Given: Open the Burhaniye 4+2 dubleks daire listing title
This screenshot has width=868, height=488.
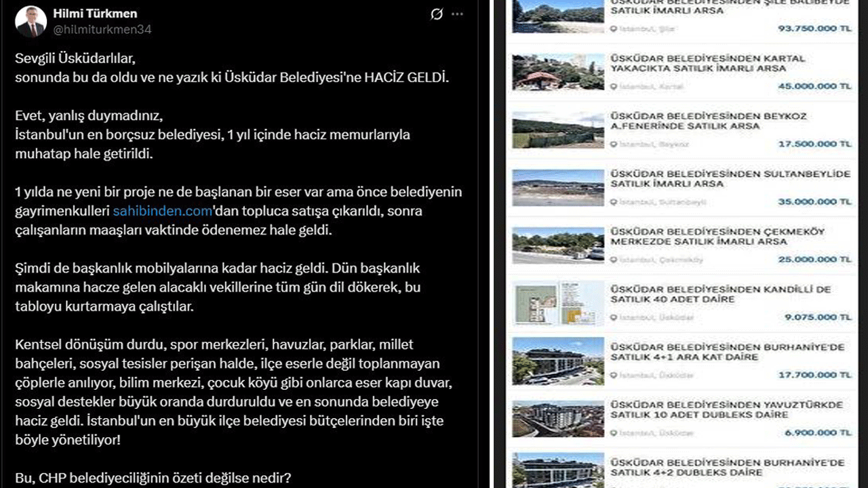Looking at the screenshot, I should pyautogui.click(x=727, y=467).
